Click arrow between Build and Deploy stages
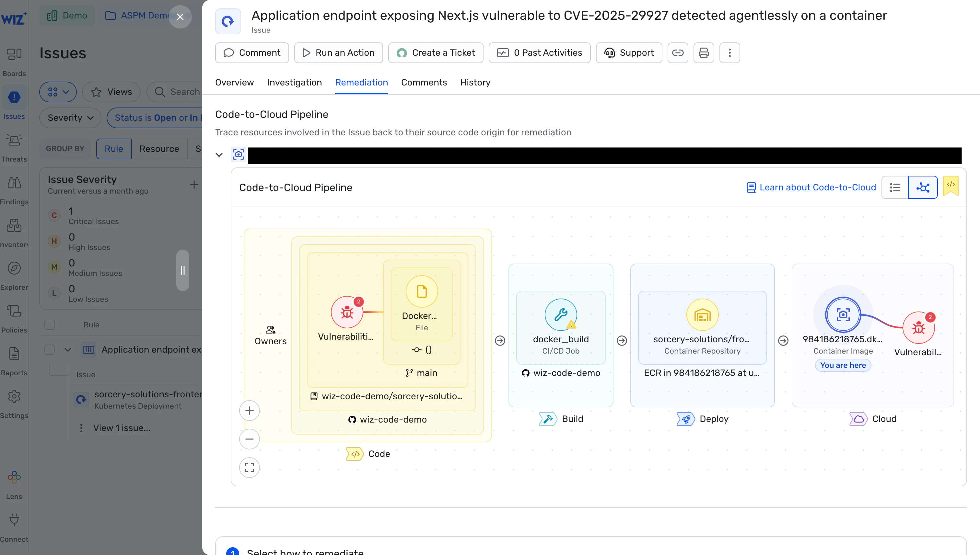 pos(622,340)
